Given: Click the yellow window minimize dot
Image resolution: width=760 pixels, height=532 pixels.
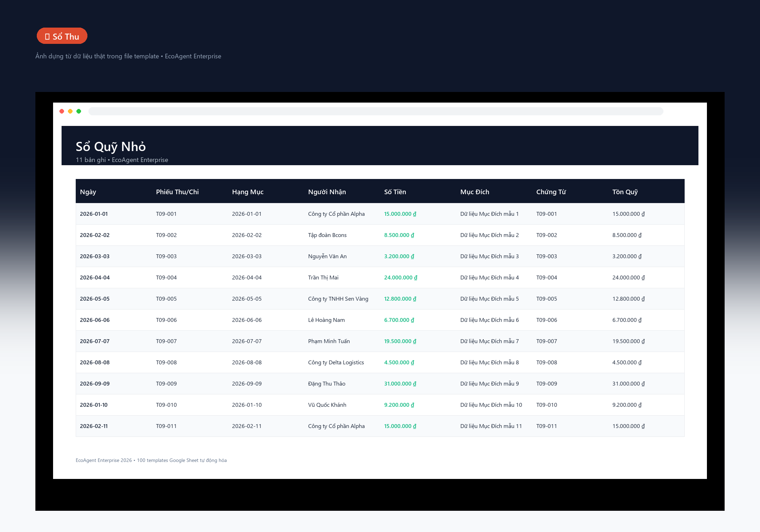Looking at the screenshot, I should click(x=70, y=111).
